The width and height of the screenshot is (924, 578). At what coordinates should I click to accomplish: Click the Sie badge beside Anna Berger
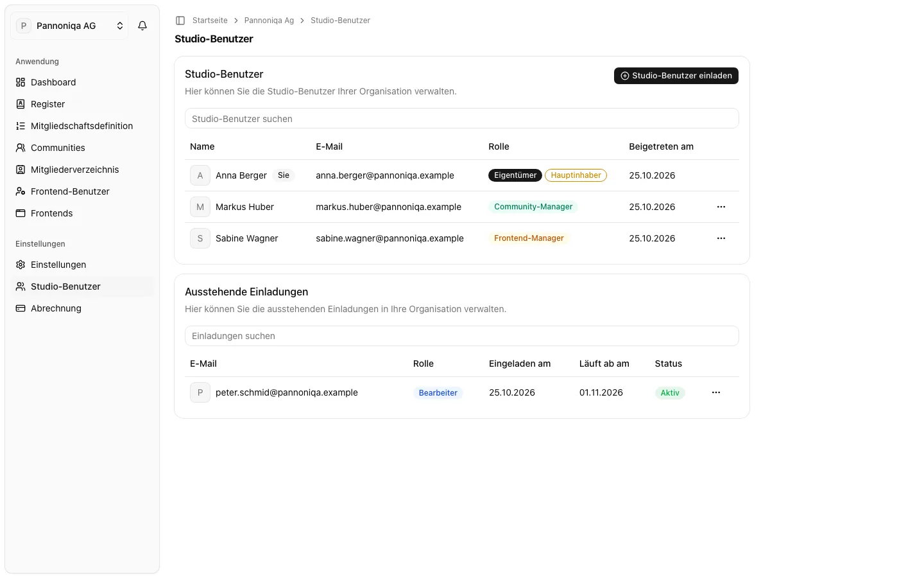point(284,175)
